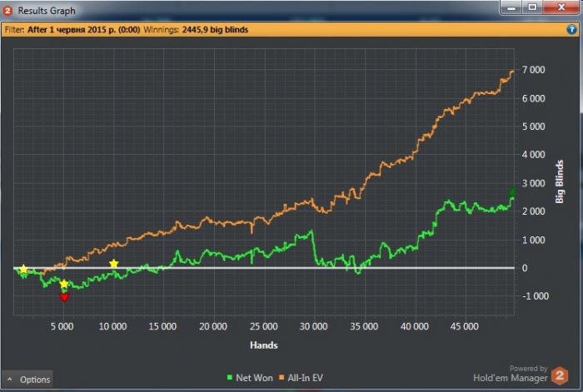Image resolution: width=583 pixels, height=392 pixels.
Task: Click the Hands axis title
Action: pyautogui.click(x=264, y=345)
